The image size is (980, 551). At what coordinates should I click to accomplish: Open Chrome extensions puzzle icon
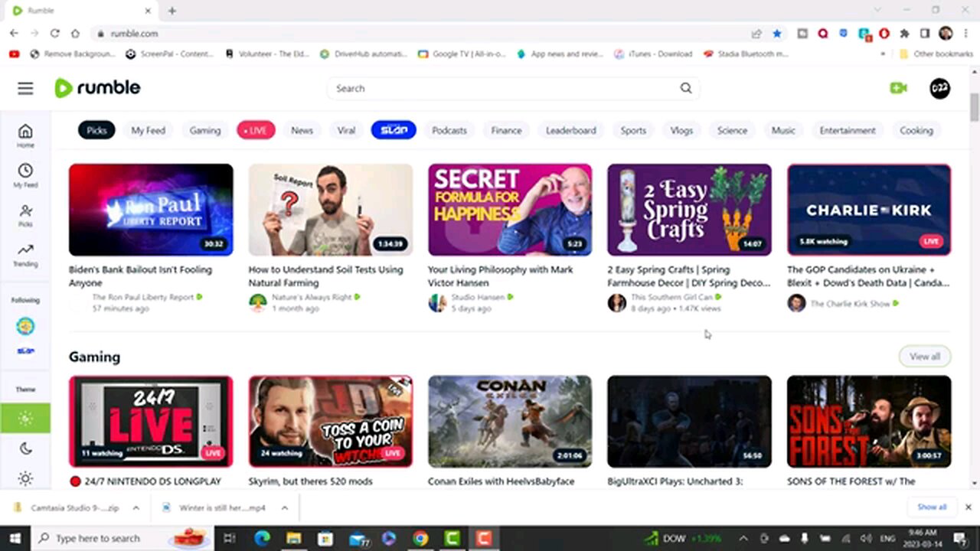click(x=904, y=34)
